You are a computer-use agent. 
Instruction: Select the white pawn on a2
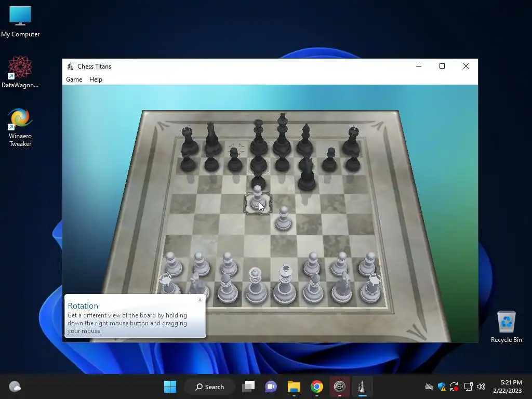[174, 264]
